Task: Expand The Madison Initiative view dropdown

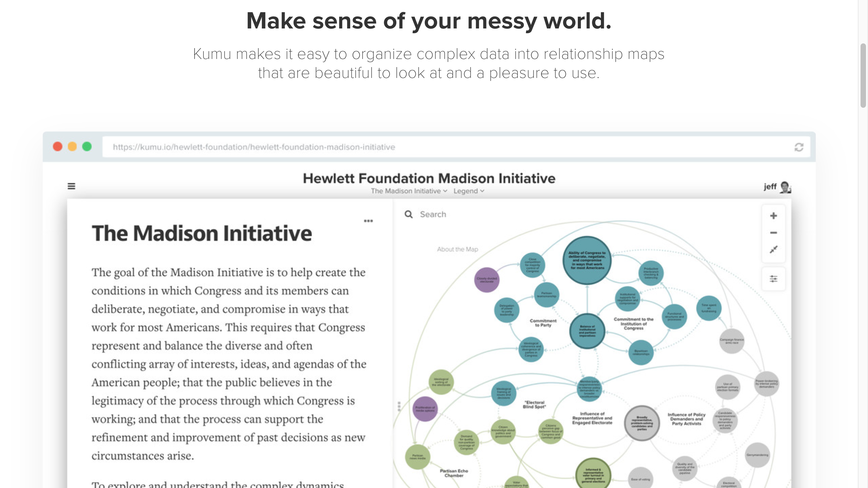Action: click(409, 191)
